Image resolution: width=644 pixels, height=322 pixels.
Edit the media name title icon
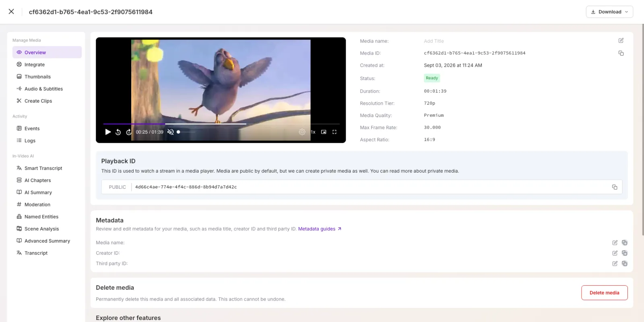(x=621, y=41)
